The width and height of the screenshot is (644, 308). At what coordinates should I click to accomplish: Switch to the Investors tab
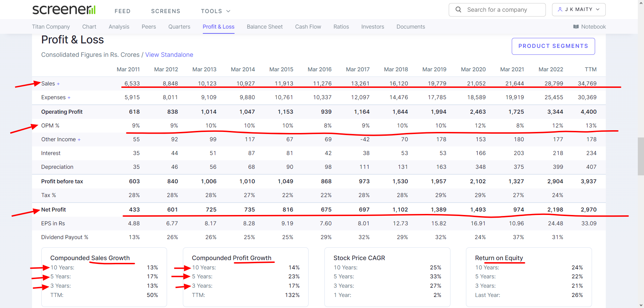373,27
